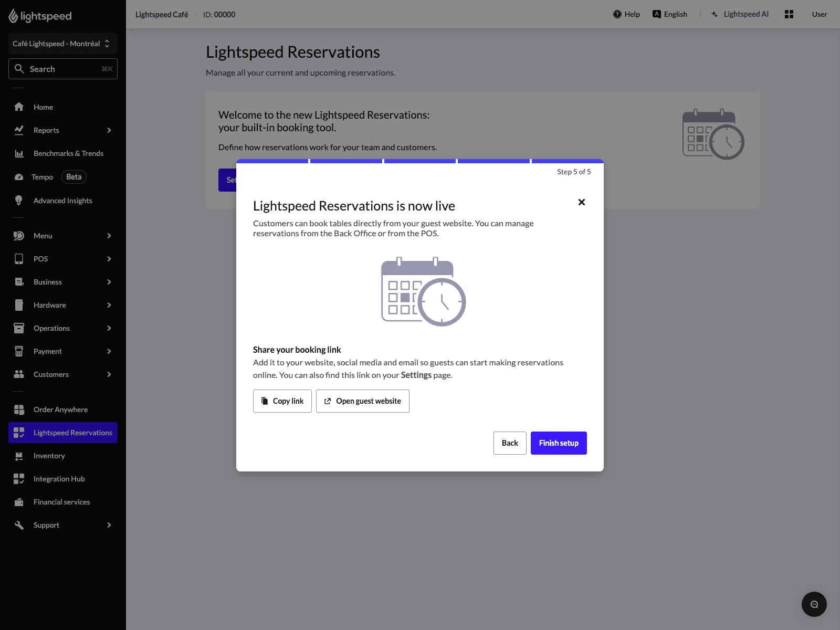Image resolution: width=840 pixels, height=630 pixels.
Task: Open the Café Lightspeed location switcher
Action: click(62, 44)
